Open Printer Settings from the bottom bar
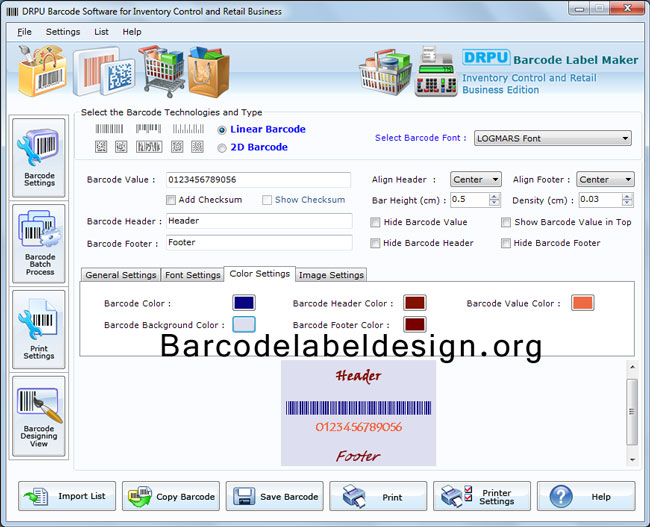650x527 pixels. 482,496
